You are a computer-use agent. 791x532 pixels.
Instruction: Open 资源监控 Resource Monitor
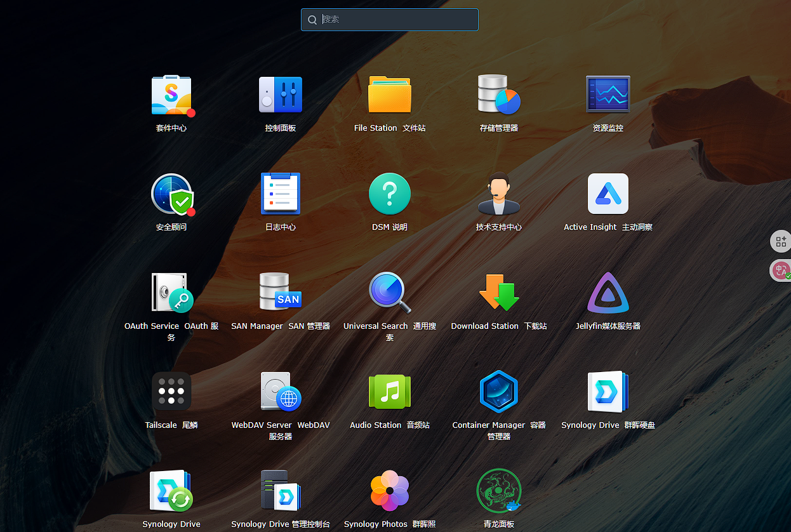click(x=608, y=95)
